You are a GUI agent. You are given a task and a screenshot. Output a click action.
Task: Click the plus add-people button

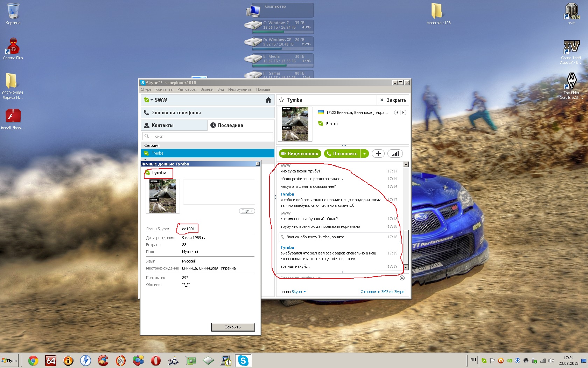(378, 154)
